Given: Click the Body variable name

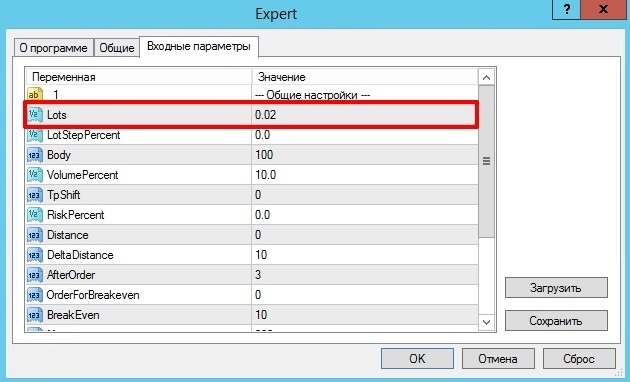Looking at the screenshot, I should click(59, 155).
